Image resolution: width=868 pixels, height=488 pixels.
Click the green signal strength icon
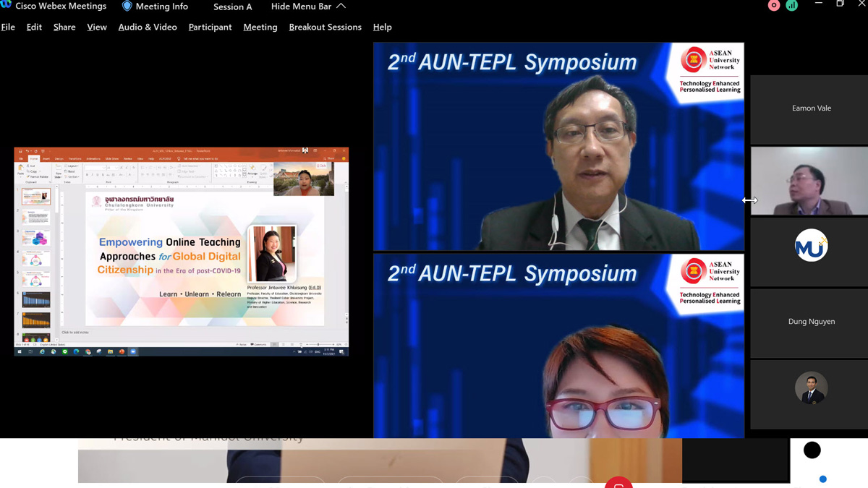tap(792, 6)
